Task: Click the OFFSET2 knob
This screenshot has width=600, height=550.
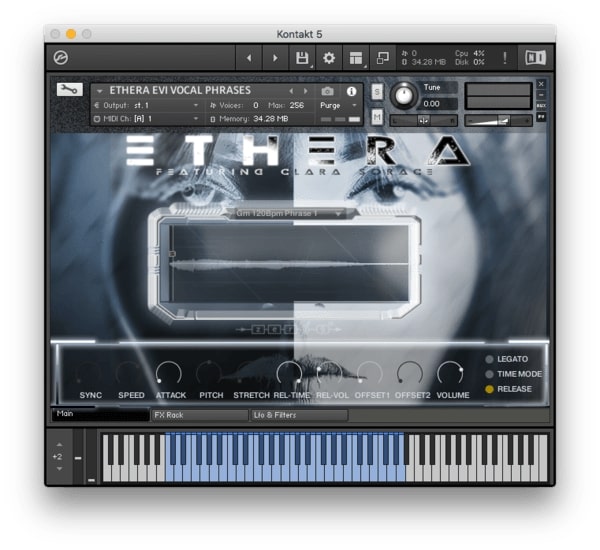Action: click(x=410, y=373)
